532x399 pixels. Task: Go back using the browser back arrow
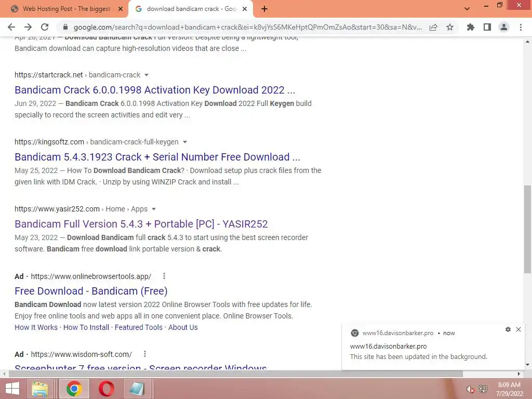[11, 27]
